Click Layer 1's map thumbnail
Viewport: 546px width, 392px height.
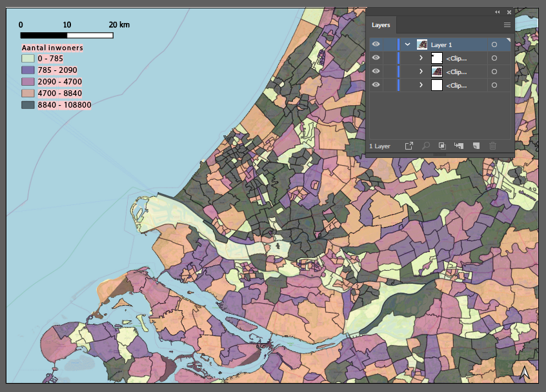coord(422,44)
